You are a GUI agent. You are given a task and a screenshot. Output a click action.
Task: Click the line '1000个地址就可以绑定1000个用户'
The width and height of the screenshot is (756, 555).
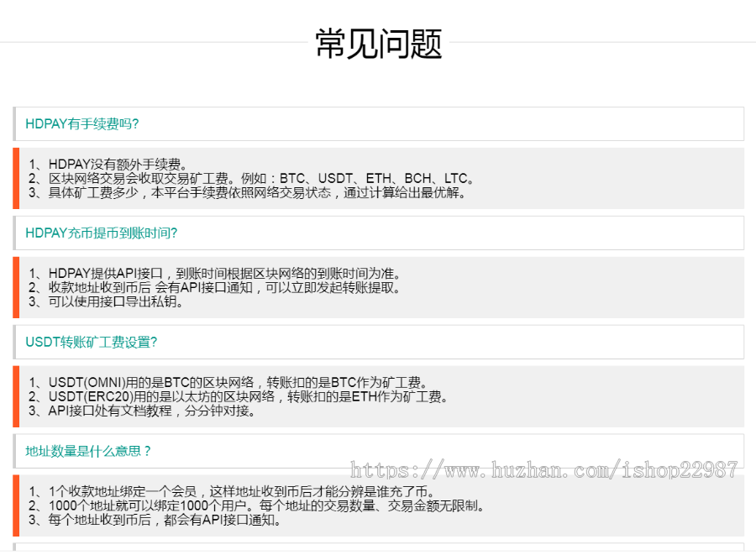coord(256,505)
